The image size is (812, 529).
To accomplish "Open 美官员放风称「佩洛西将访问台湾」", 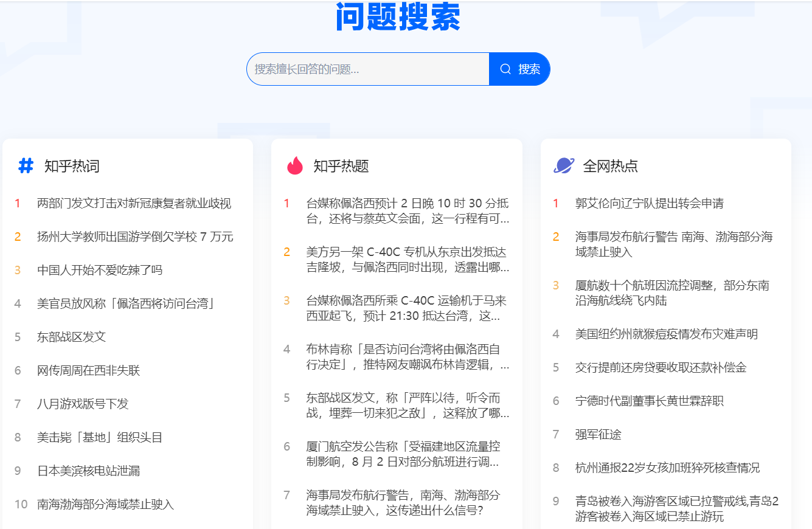I will coord(127,304).
